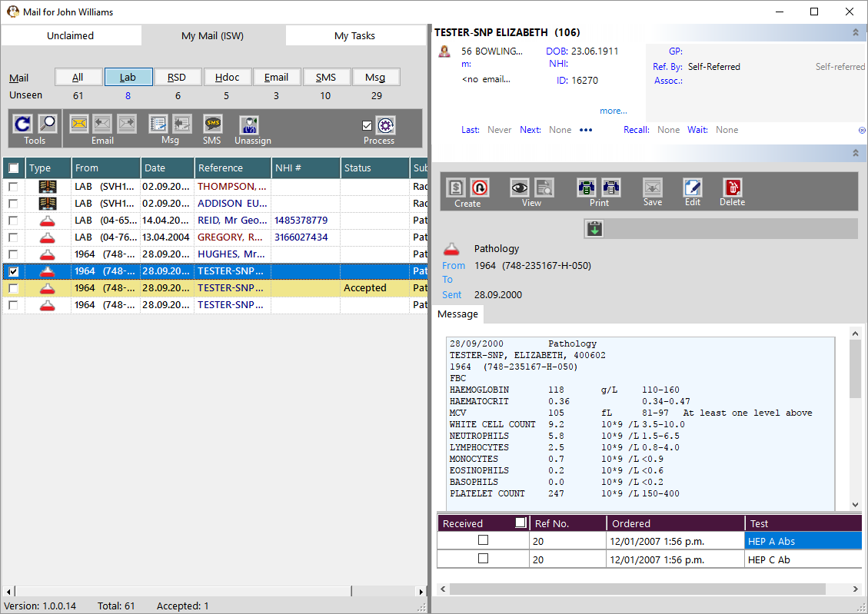Click the eye View icon

coord(519,188)
